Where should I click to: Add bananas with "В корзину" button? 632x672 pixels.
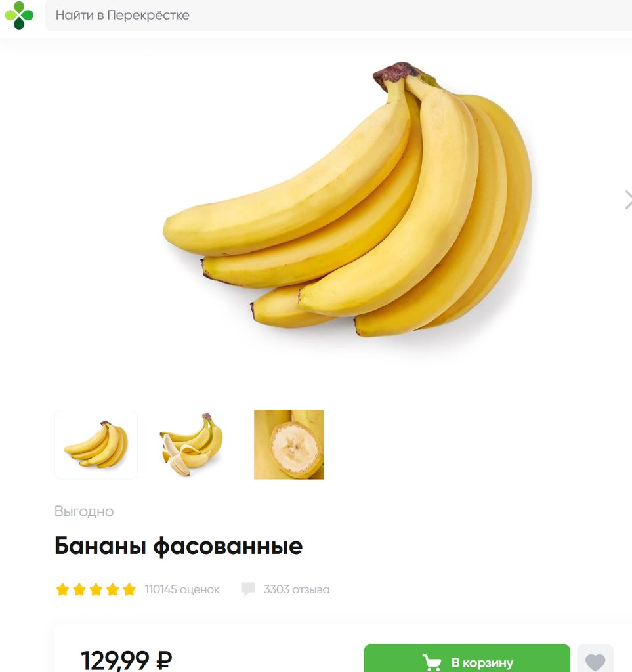(x=467, y=659)
